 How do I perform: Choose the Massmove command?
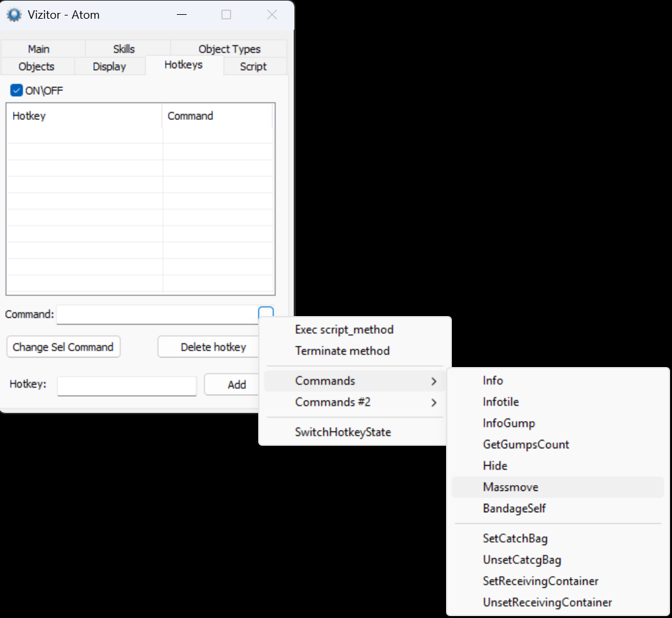(x=558, y=487)
